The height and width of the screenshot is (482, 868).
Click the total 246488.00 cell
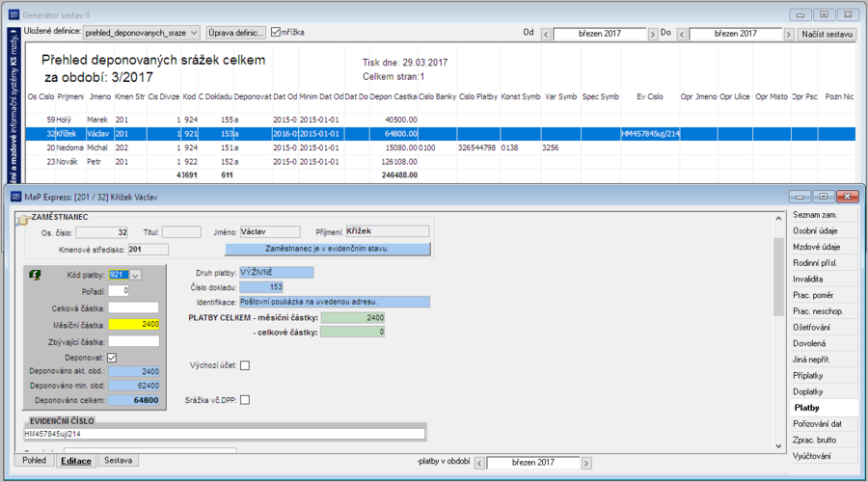coord(399,174)
